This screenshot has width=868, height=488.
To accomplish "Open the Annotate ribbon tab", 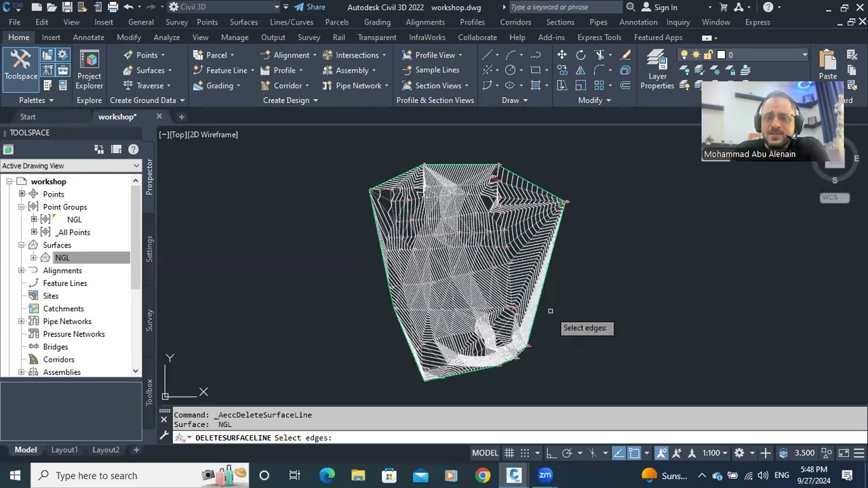I will 89,37.
